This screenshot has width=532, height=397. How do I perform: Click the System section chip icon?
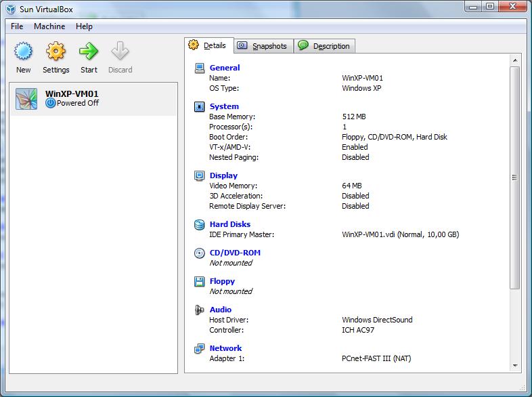pyautogui.click(x=200, y=106)
